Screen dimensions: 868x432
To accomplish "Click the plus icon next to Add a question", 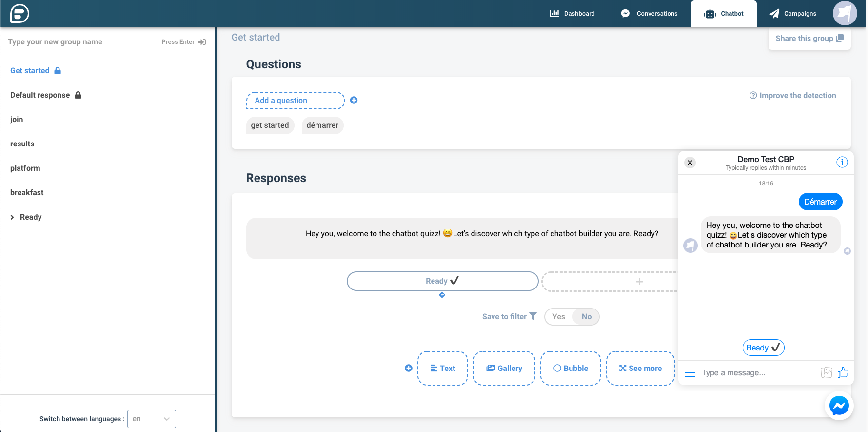I will point(354,100).
